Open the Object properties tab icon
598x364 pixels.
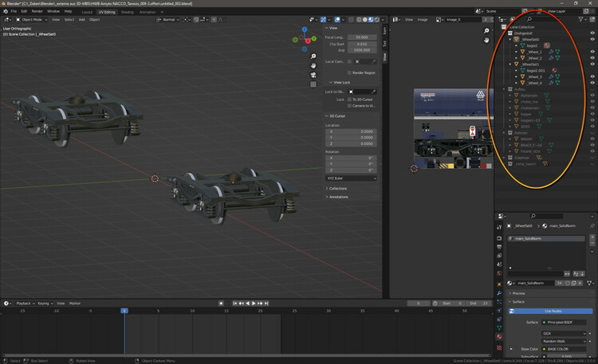(499, 284)
